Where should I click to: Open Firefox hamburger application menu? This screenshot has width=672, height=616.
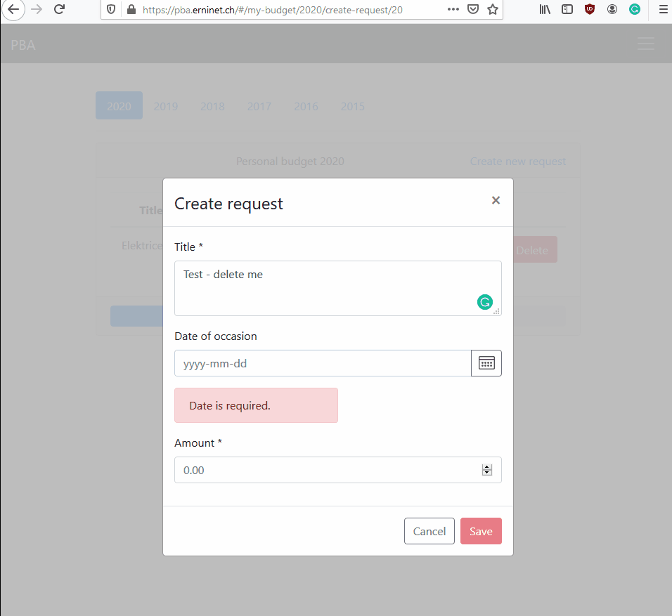[663, 9]
